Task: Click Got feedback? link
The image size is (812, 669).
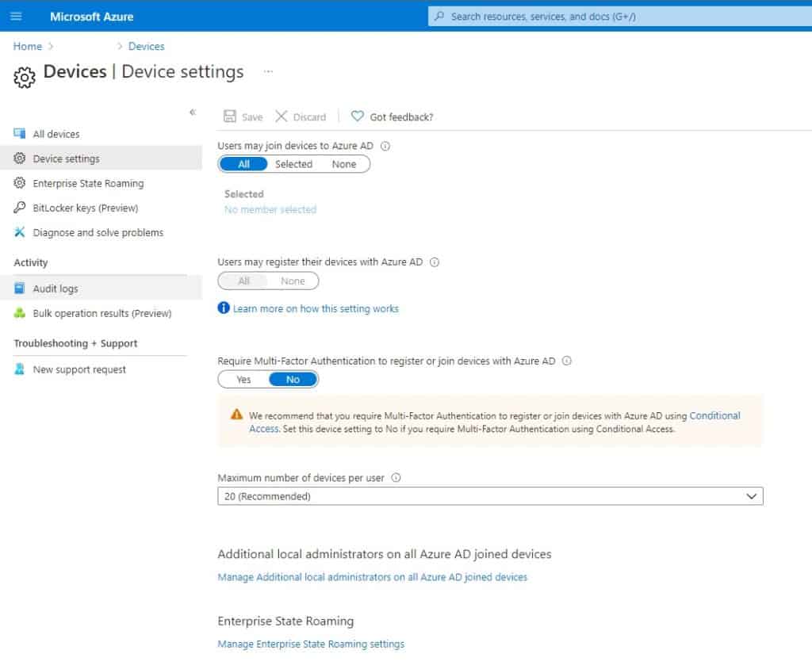Action: pos(401,117)
